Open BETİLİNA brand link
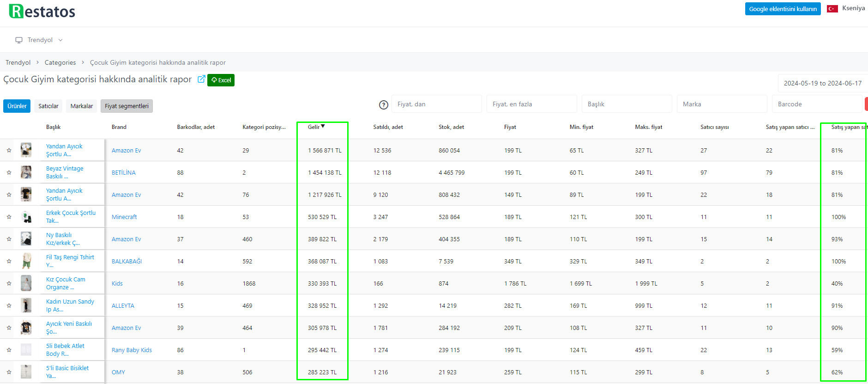Screen dimensions: 868x384 click(124, 173)
